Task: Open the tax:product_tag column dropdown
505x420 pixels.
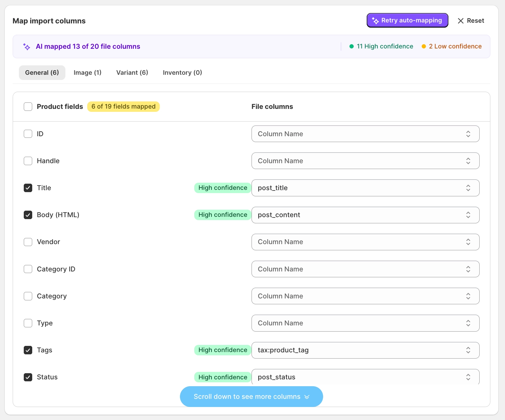Action: point(365,350)
